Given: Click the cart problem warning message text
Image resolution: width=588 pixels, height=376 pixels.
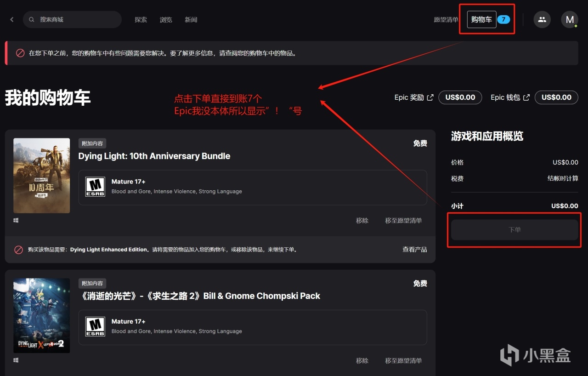Looking at the screenshot, I should pos(163,53).
